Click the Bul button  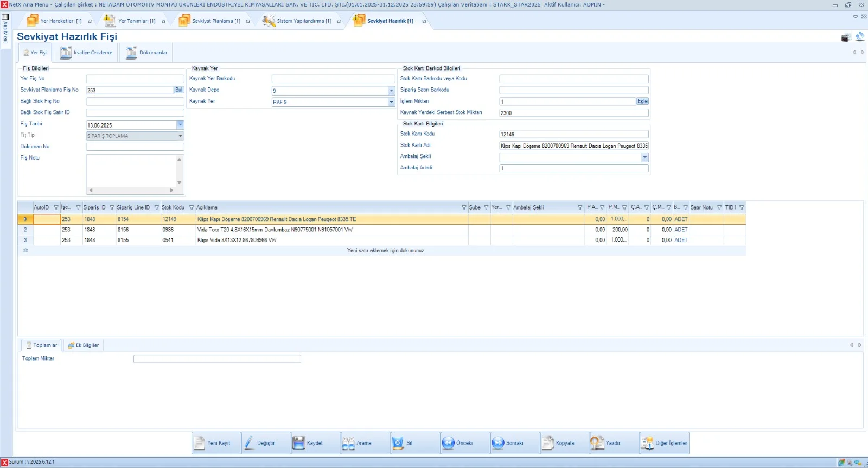(178, 90)
